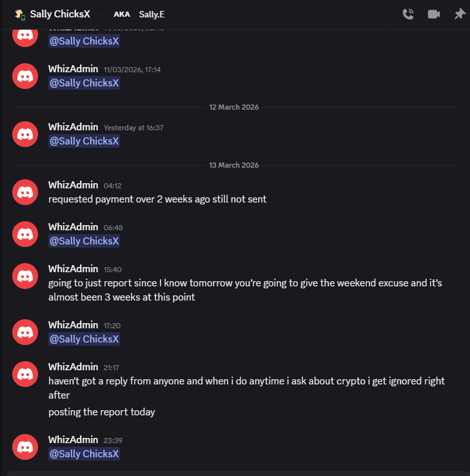Open pinned messages via the pin icon

point(460,14)
